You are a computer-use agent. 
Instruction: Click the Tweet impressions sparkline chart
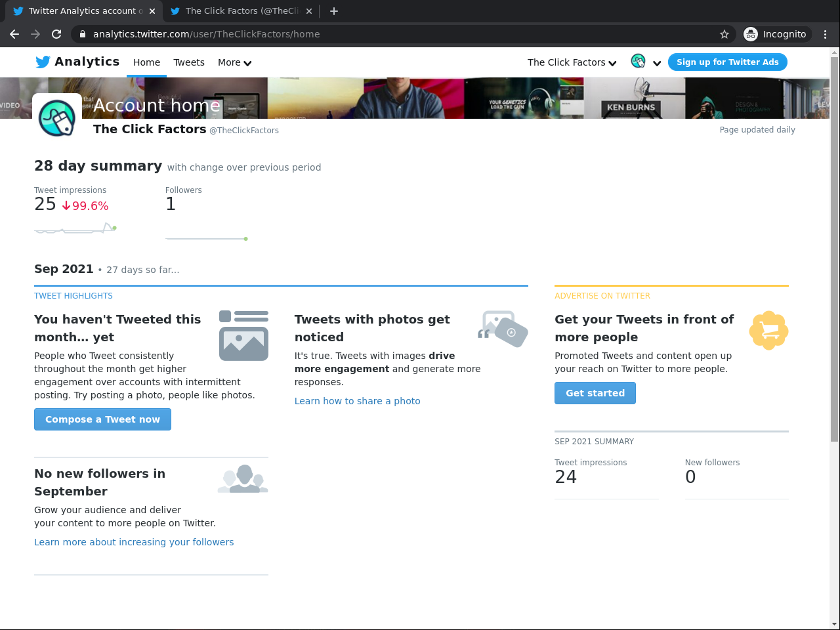point(75,228)
